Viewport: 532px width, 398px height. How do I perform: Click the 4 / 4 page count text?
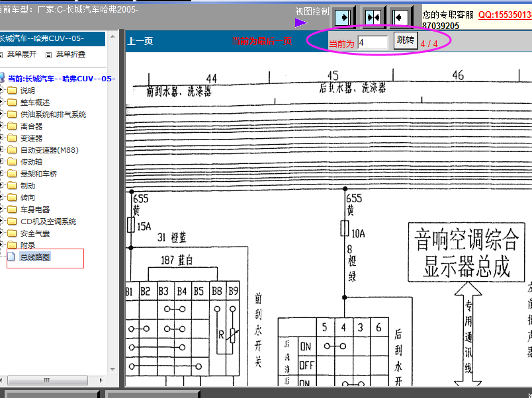click(x=429, y=44)
